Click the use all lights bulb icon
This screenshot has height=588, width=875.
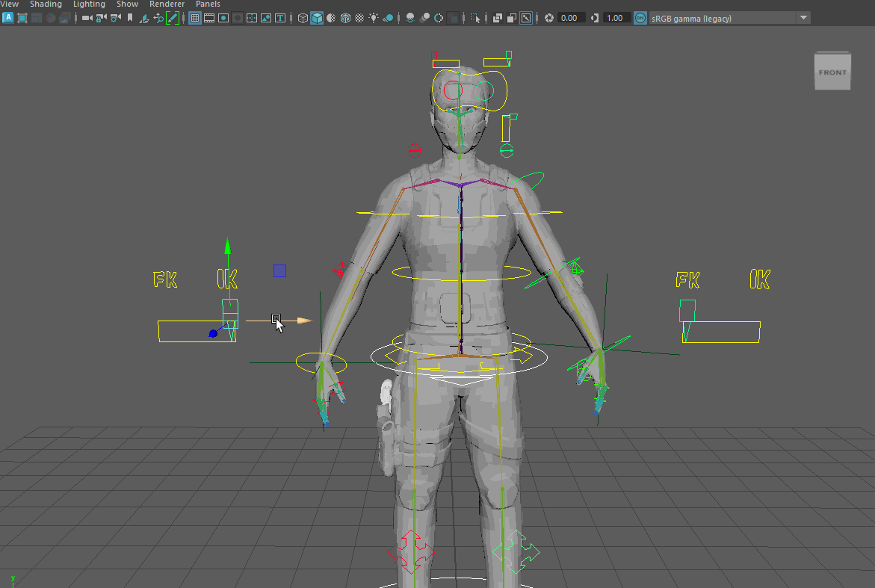point(374,18)
